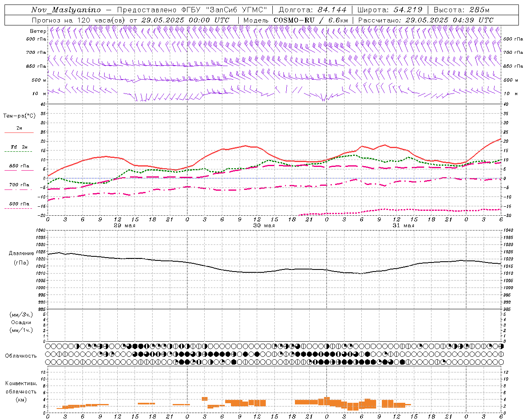
Task: Click the "(гПа)" unit under Давление
Action: (21, 262)
